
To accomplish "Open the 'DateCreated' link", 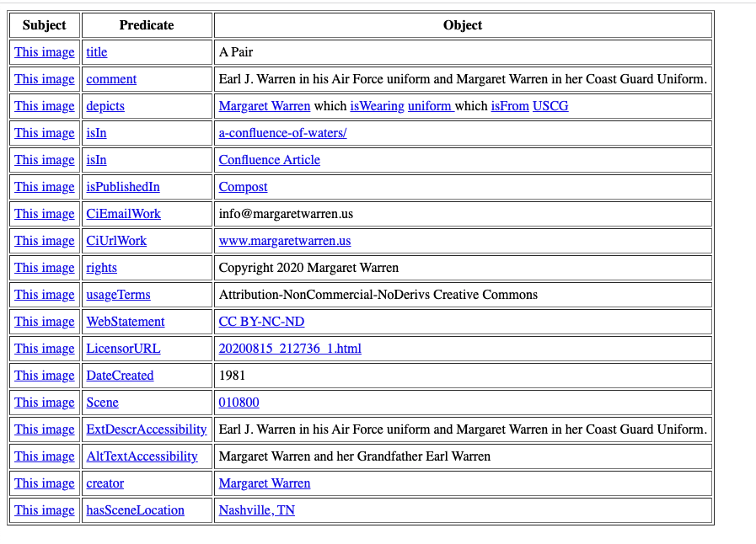I will pos(120,376).
